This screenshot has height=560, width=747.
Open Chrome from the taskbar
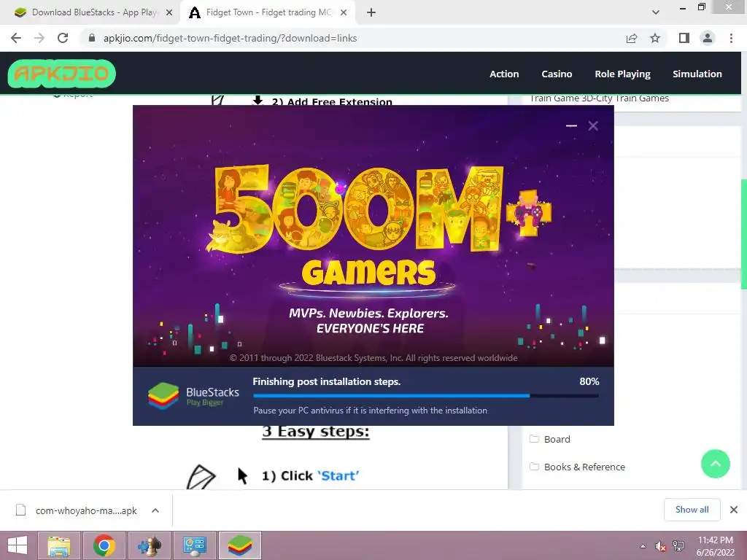point(104,545)
